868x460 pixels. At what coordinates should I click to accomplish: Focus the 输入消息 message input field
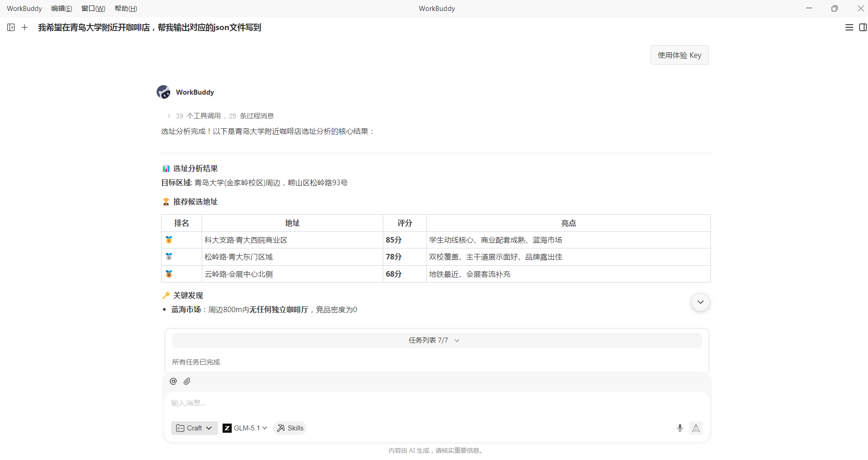(x=437, y=403)
